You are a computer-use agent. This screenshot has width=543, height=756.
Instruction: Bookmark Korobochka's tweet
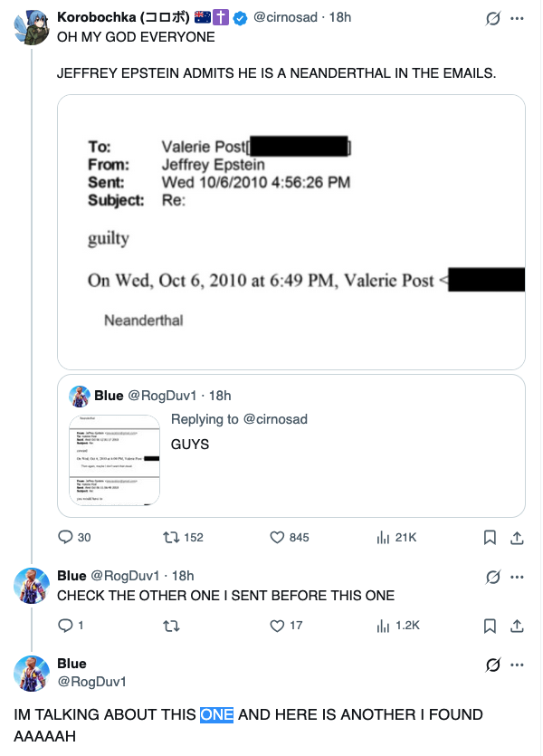pyautogui.click(x=490, y=537)
